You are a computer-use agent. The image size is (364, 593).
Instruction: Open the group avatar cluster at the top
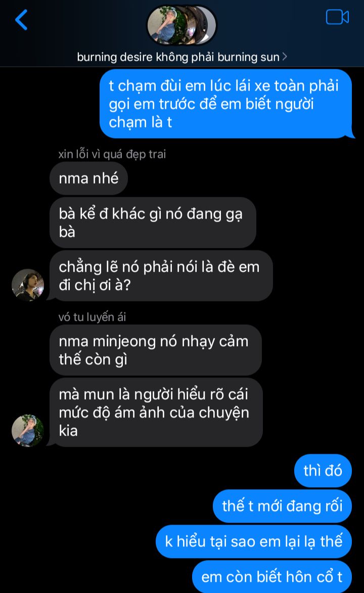click(182, 25)
